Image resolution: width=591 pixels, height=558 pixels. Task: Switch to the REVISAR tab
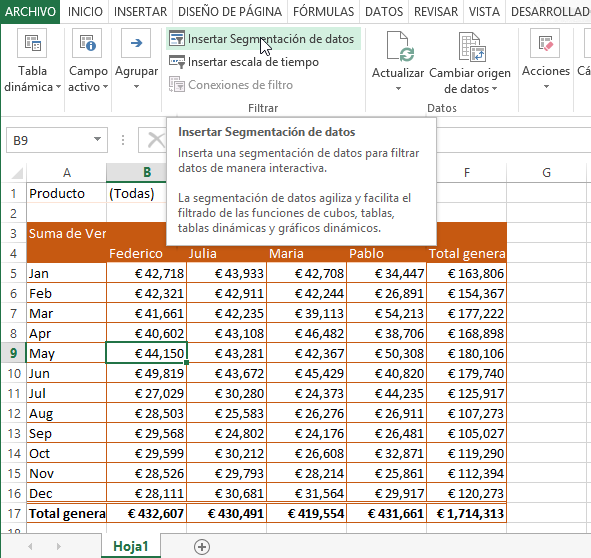tap(436, 12)
